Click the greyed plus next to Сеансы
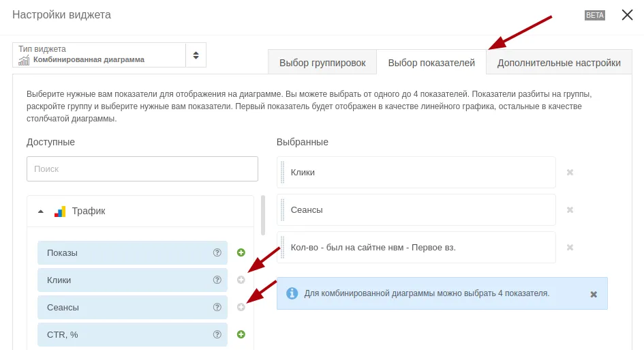Viewport: 644px width, 350px height. [x=241, y=307]
